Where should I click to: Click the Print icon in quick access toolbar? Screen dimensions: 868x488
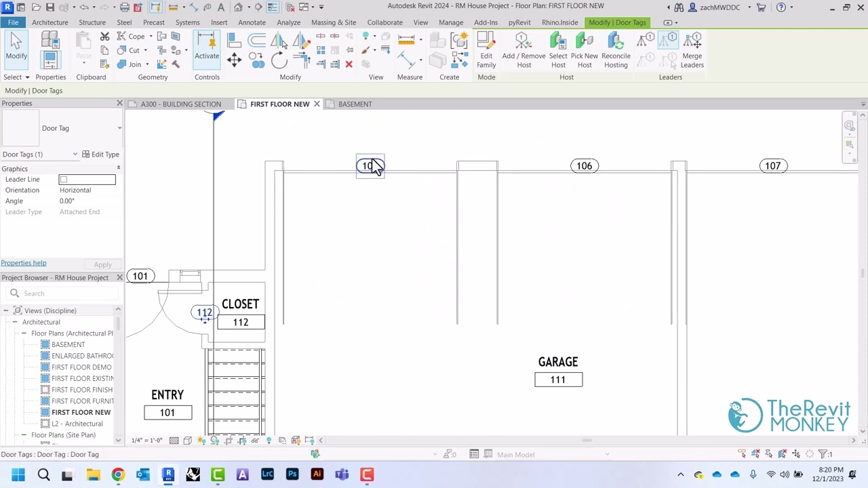click(x=125, y=7)
